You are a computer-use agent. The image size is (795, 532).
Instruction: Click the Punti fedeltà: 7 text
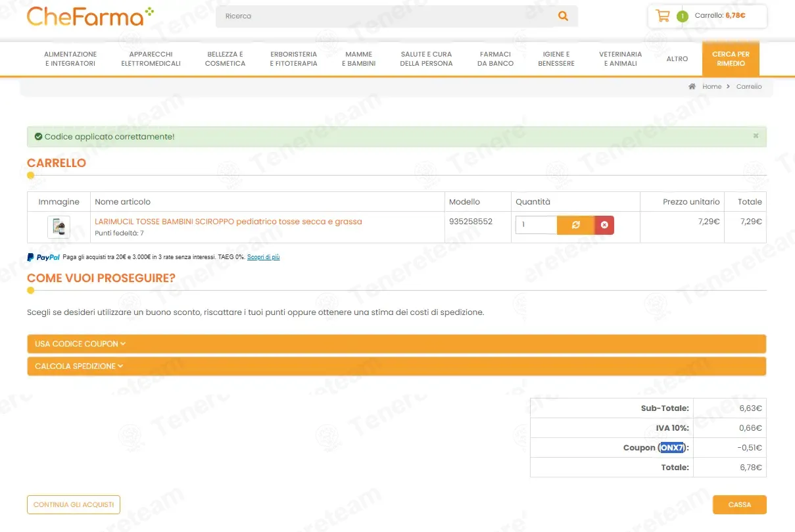(119, 233)
